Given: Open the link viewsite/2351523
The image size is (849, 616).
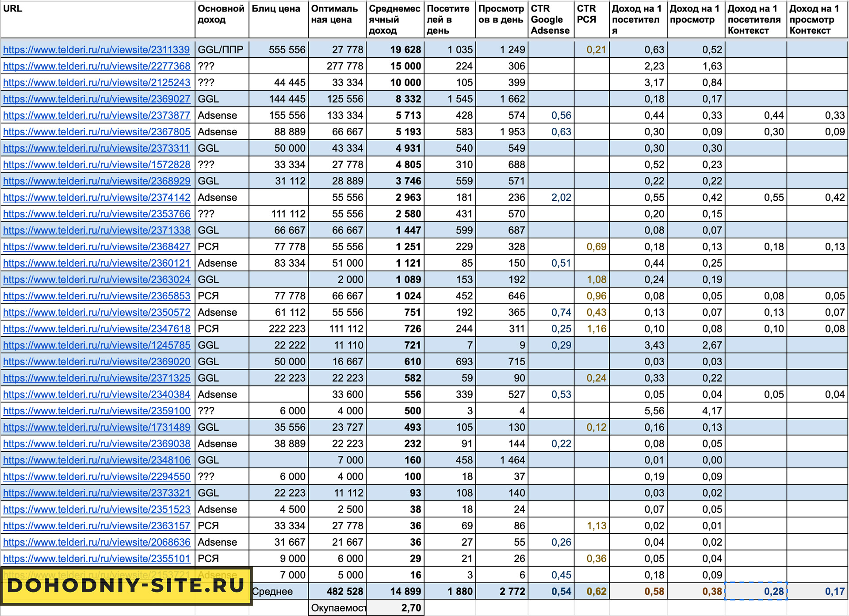Looking at the screenshot, I should tap(96, 509).
